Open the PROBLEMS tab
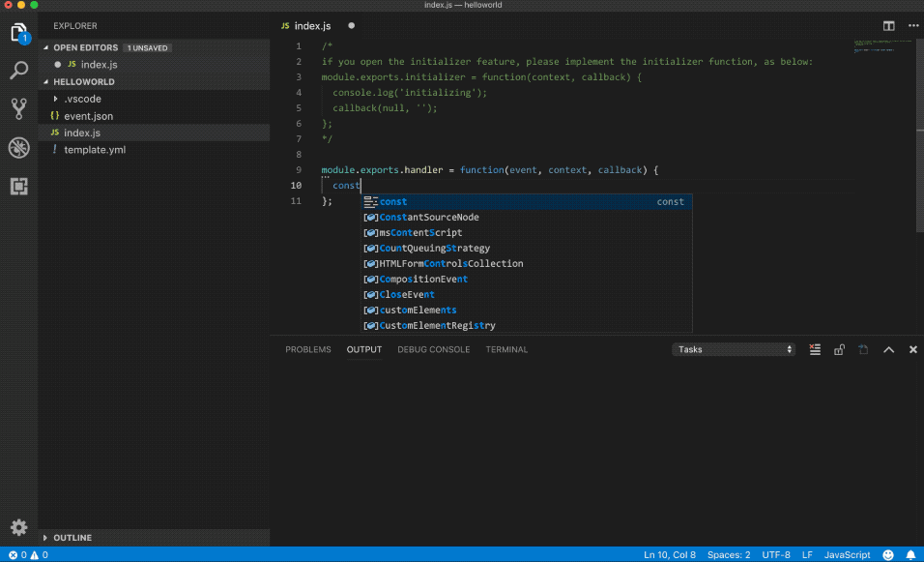The width and height of the screenshot is (924, 562). pos(308,349)
